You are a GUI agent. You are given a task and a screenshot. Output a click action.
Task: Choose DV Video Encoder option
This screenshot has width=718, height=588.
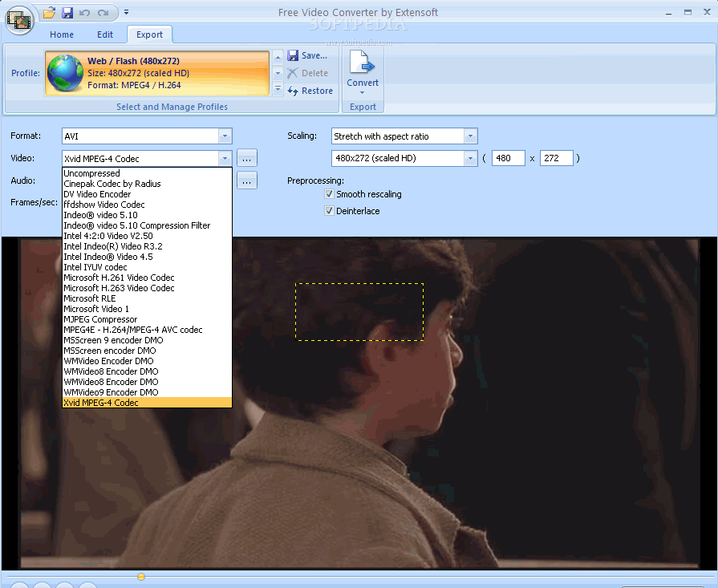pos(147,194)
